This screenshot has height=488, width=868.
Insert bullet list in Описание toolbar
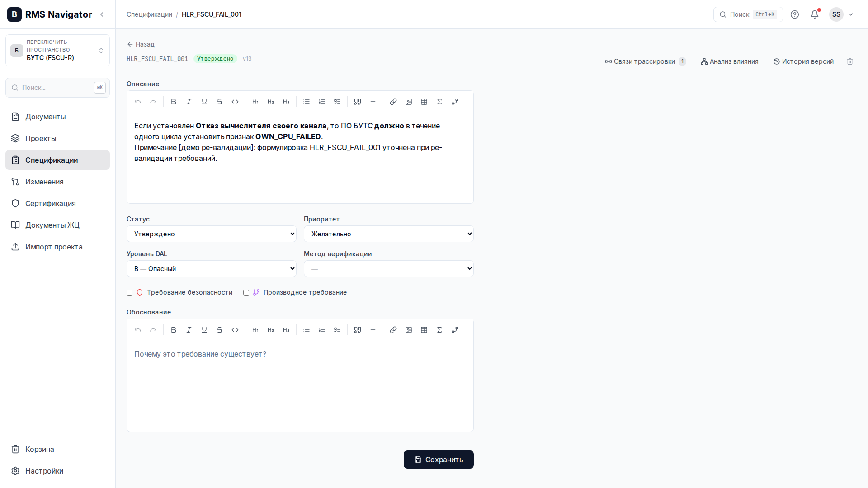click(x=307, y=102)
